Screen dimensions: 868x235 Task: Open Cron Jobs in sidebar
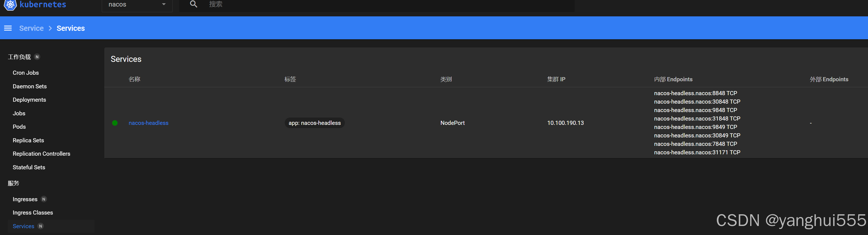tap(26, 73)
